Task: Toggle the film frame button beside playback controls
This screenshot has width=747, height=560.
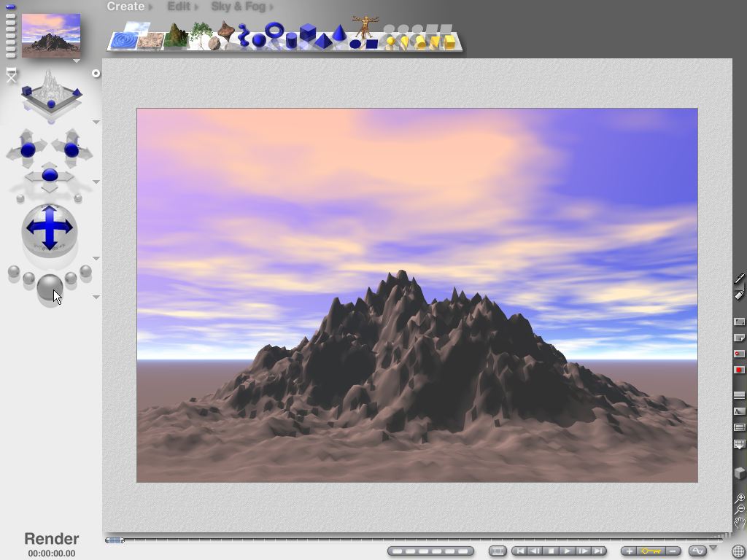Action: click(498, 551)
